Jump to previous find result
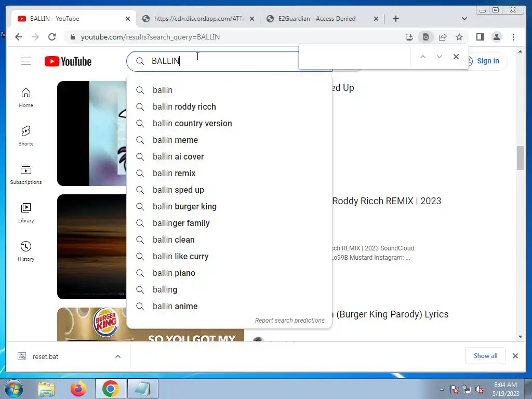532x399 pixels. tap(423, 57)
